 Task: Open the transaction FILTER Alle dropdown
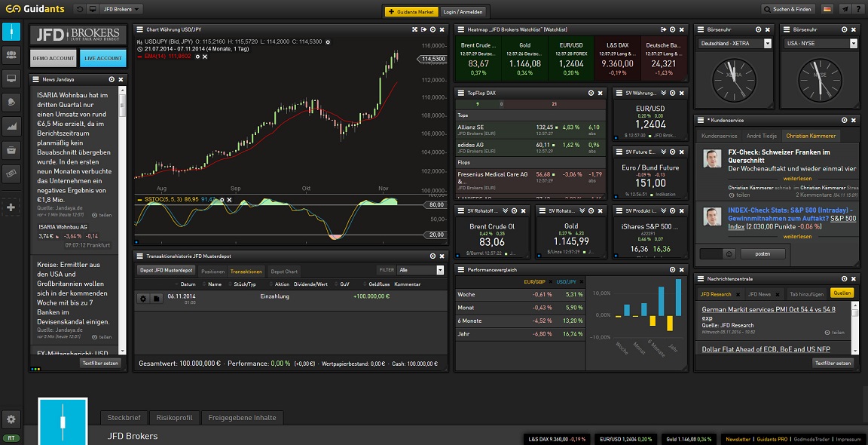[x=420, y=270]
